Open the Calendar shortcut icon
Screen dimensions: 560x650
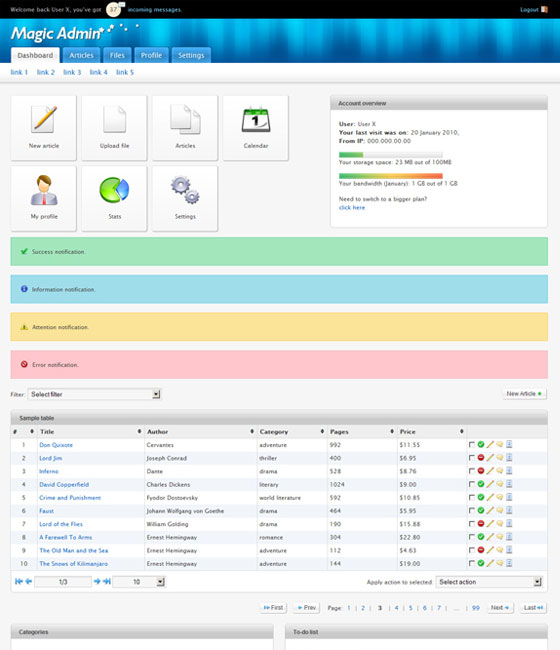256,119
